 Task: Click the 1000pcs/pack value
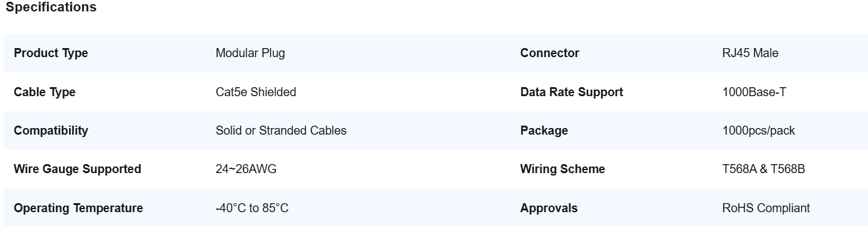click(x=759, y=130)
